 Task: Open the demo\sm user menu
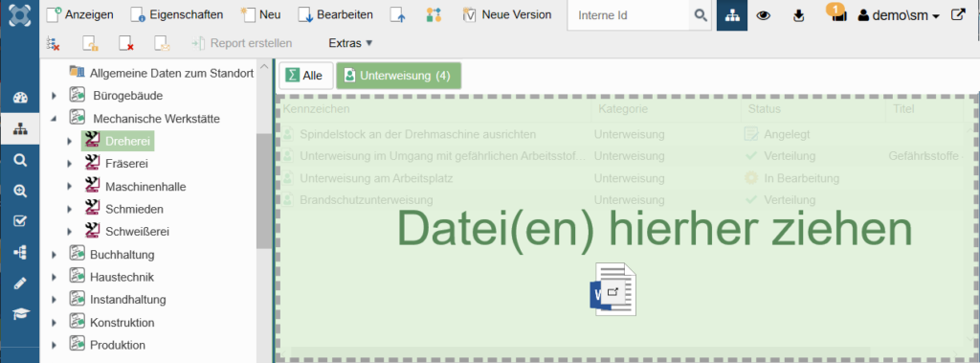tap(899, 15)
